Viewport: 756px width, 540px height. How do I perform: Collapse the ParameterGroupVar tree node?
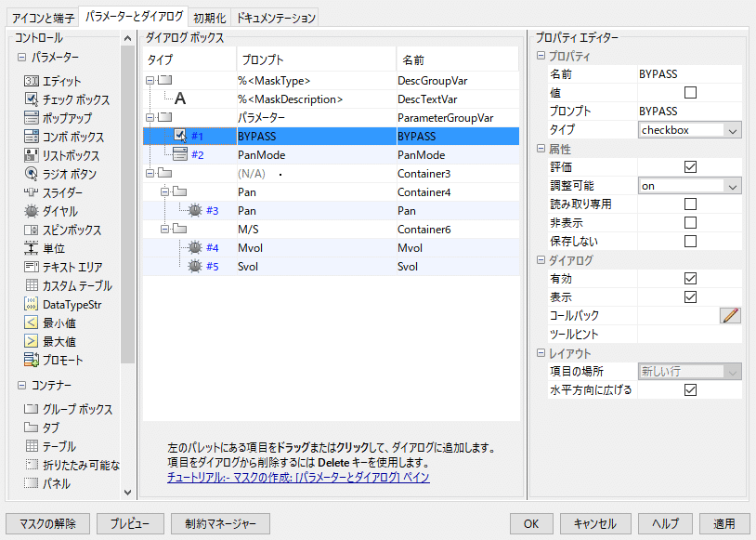150,117
